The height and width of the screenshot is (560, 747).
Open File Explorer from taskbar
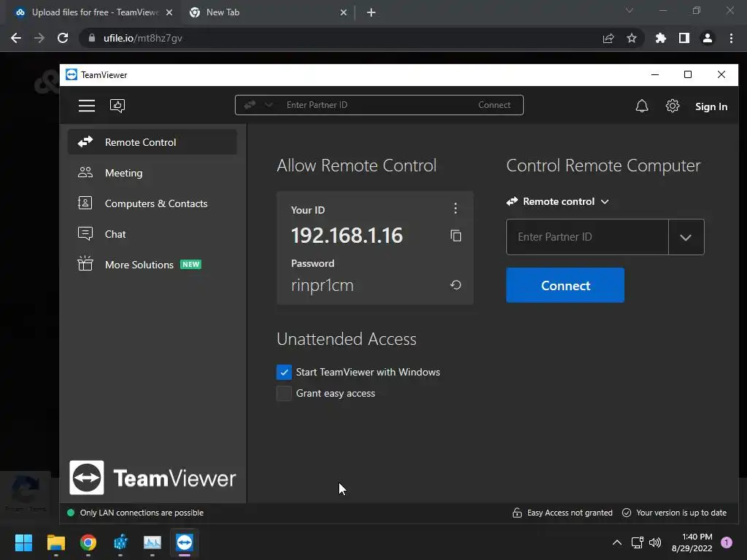click(x=55, y=542)
